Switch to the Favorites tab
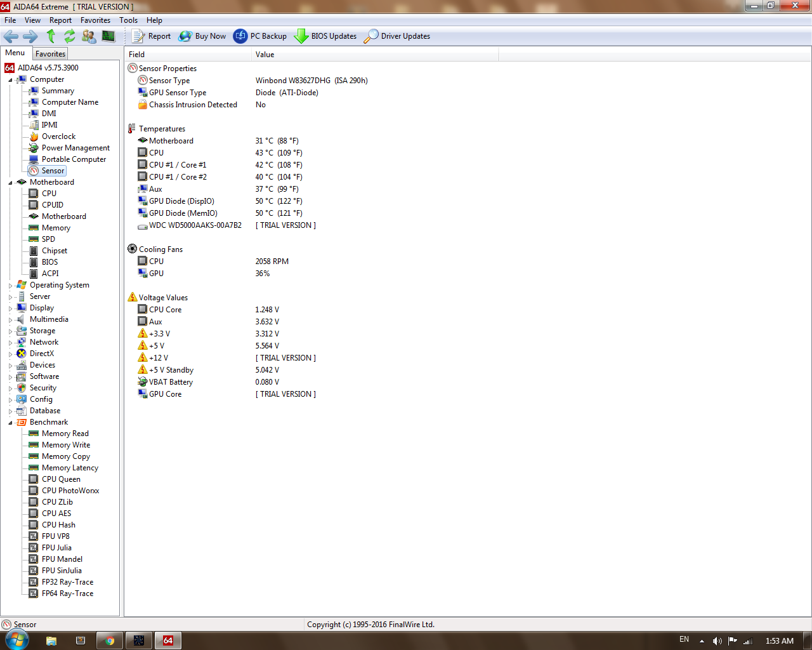Image resolution: width=812 pixels, height=650 pixels. tap(50, 54)
